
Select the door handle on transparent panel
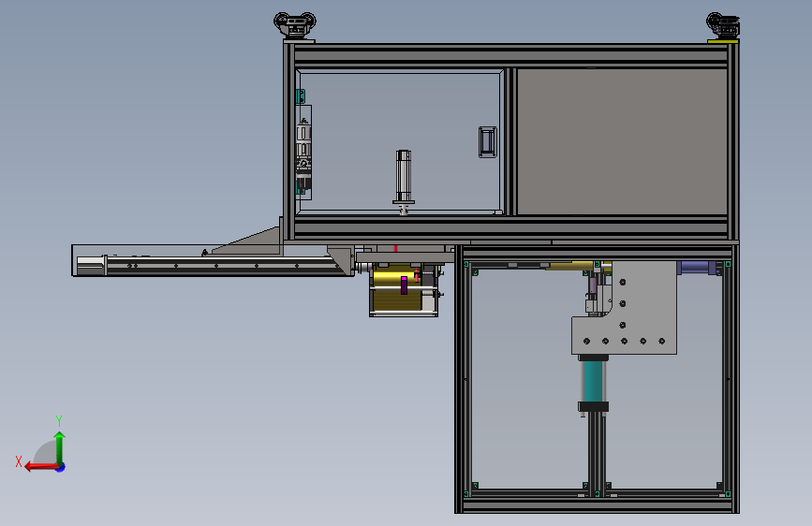pyautogui.click(x=487, y=141)
